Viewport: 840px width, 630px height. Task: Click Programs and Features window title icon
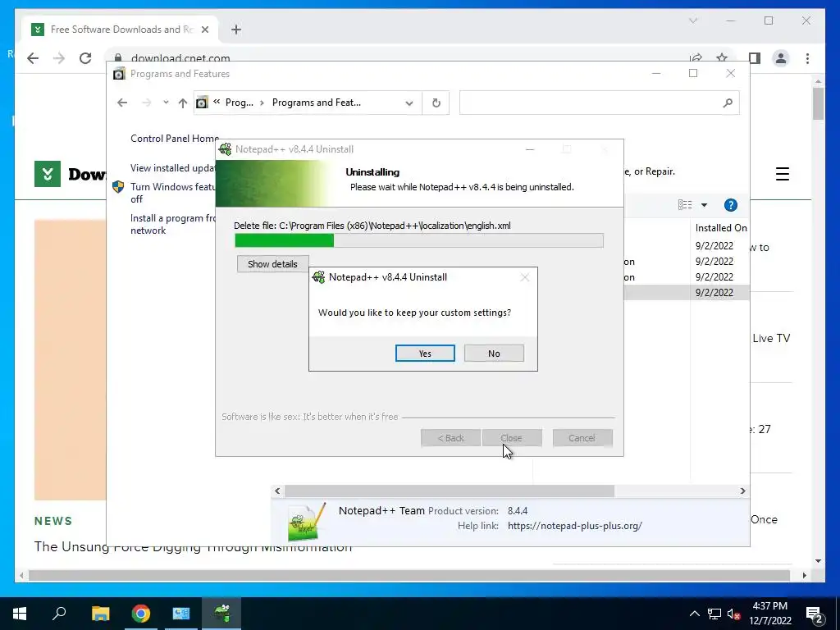(x=119, y=74)
